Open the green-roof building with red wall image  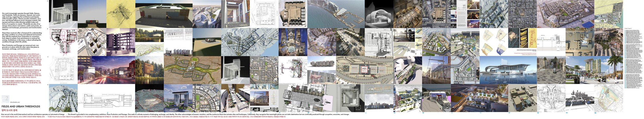point(164,14)
